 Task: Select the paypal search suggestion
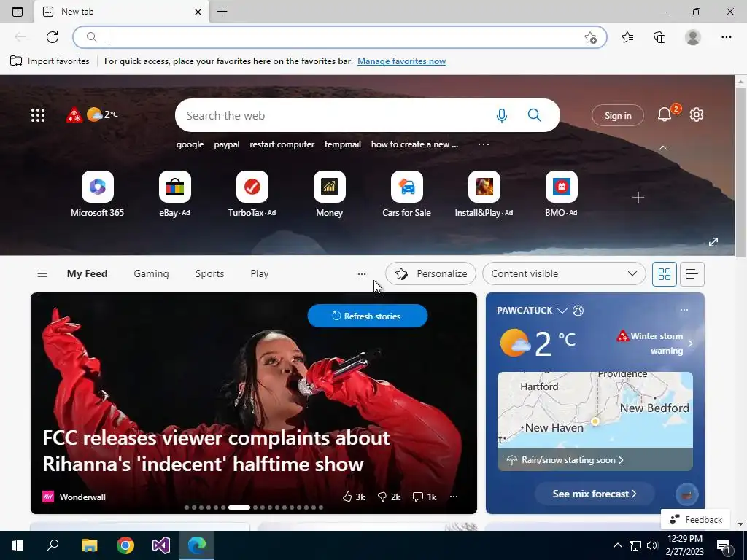[x=227, y=144]
